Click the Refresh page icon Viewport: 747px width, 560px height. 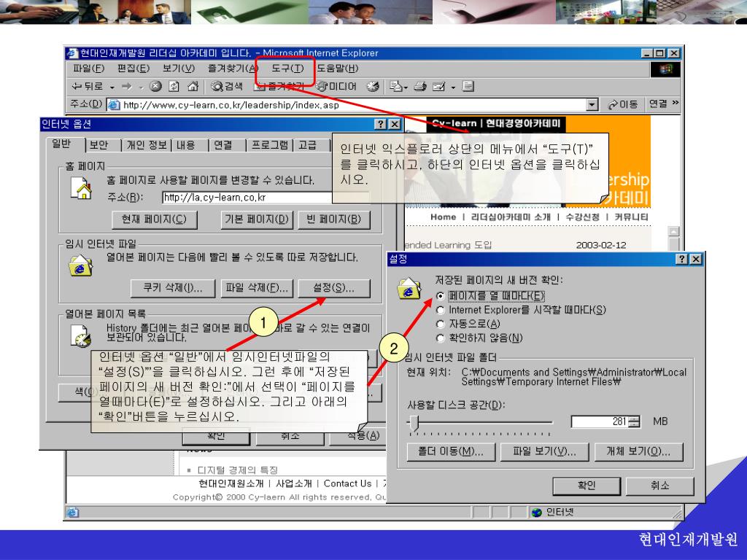(174, 86)
